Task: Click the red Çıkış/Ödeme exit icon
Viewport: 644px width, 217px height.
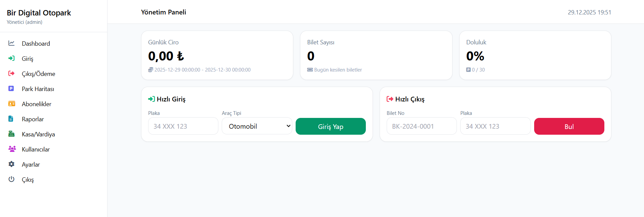Action: point(12,74)
